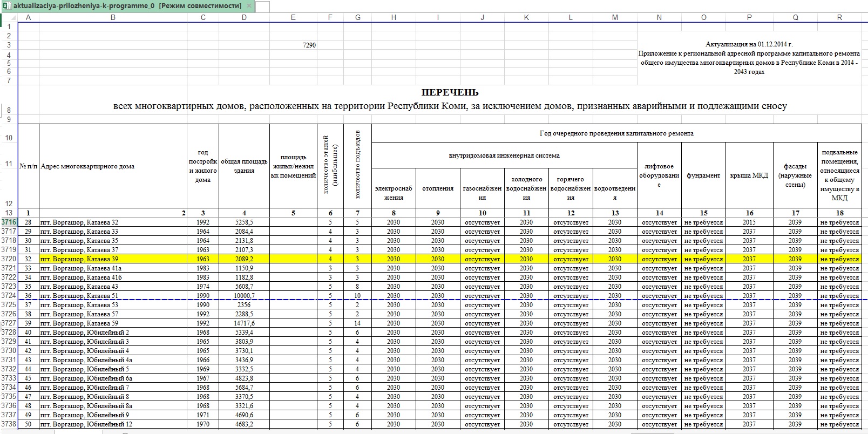The width and height of the screenshot is (868, 434).
Task: Select row header 13
Action: pos(9,213)
